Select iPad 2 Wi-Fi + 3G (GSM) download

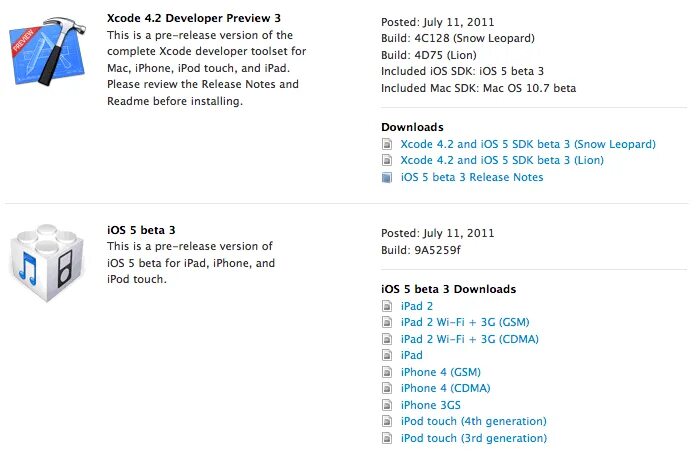click(464, 322)
